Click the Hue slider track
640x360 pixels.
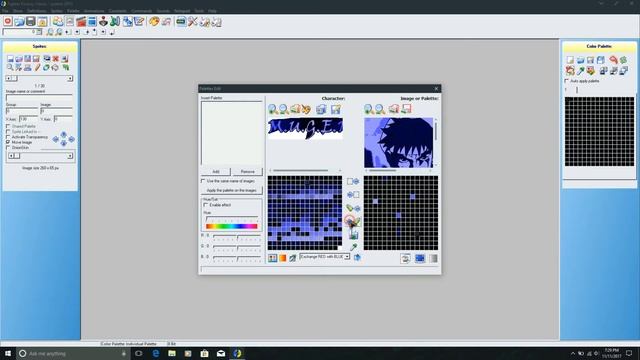coord(232,220)
